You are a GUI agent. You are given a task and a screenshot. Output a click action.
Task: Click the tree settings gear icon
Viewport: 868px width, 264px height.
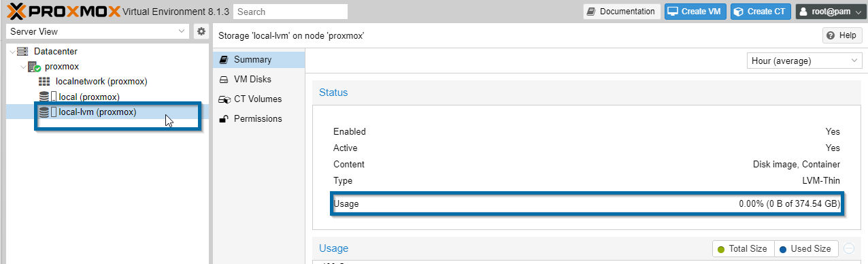tap(201, 31)
